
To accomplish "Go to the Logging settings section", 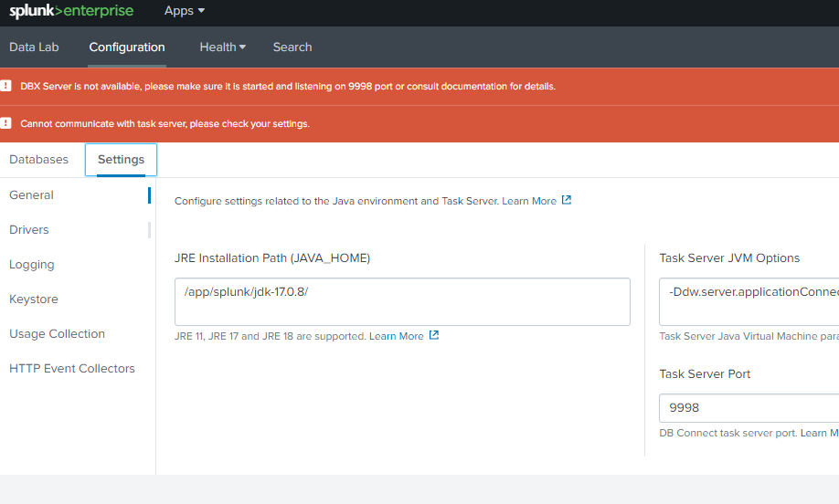I will [x=32, y=264].
